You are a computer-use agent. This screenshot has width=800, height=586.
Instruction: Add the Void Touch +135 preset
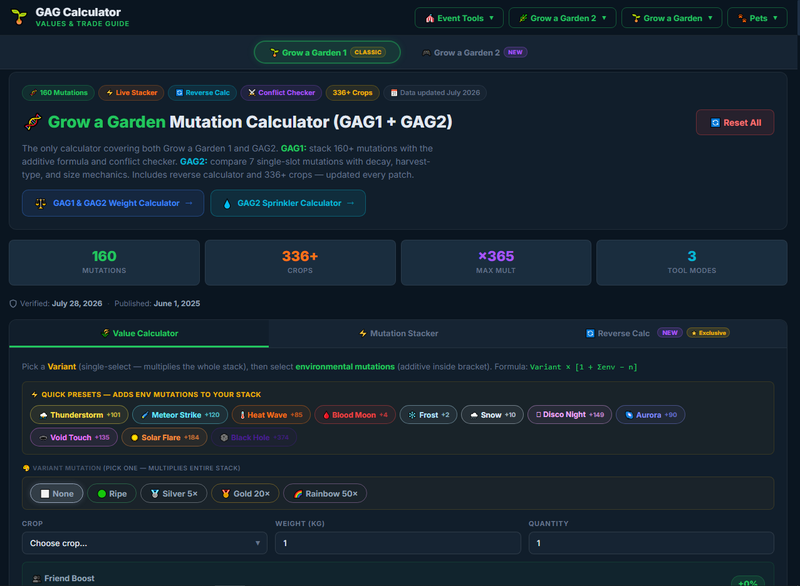pos(74,438)
